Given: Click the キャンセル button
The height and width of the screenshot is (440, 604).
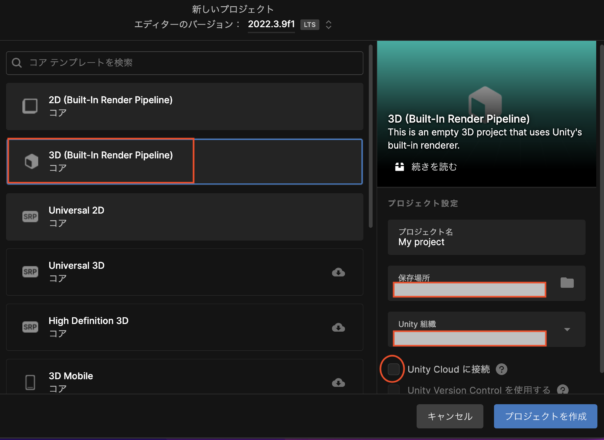Looking at the screenshot, I should [450, 416].
